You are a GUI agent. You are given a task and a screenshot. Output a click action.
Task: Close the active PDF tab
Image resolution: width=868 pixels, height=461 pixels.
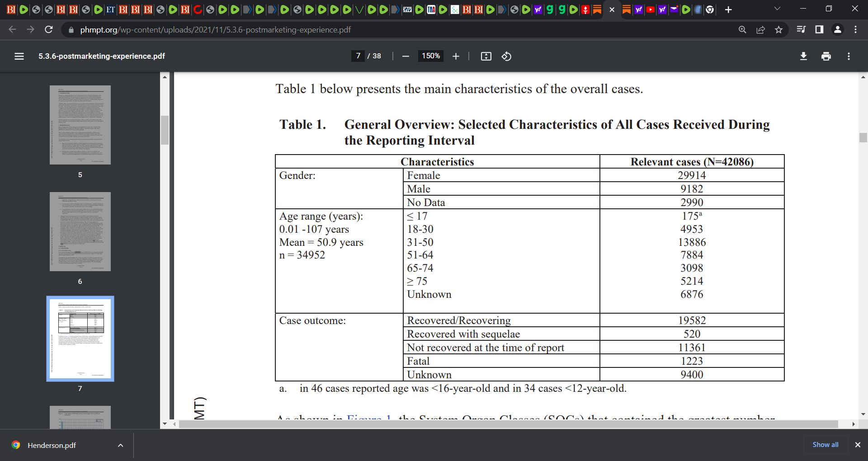pos(612,9)
